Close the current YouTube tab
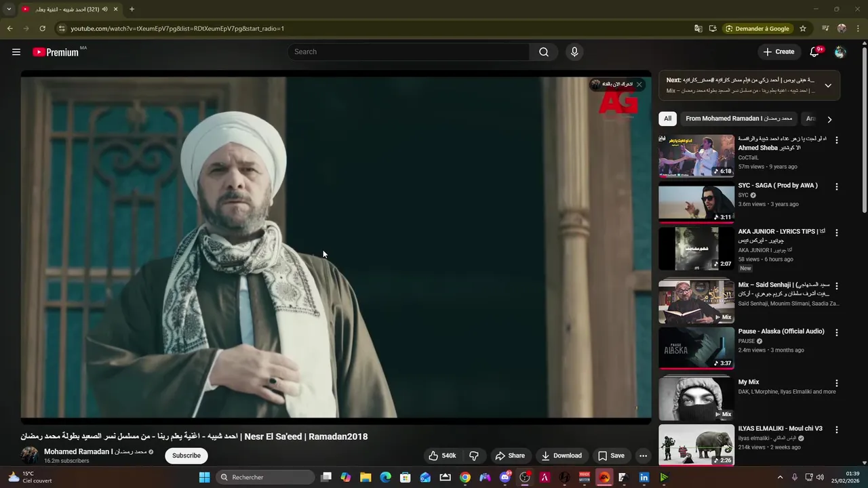 (x=115, y=9)
